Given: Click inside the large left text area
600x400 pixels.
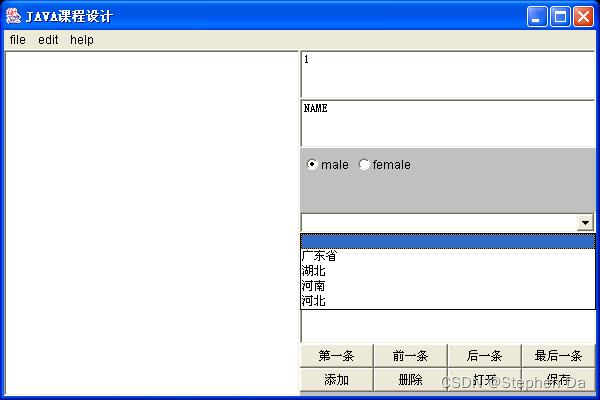Looking at the screenshot, I should 152,223.
